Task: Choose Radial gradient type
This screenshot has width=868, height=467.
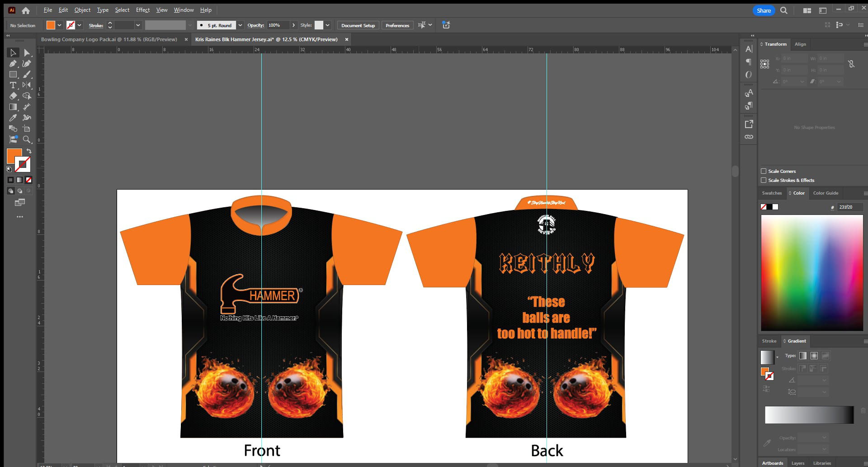Action: coord(814,356)
